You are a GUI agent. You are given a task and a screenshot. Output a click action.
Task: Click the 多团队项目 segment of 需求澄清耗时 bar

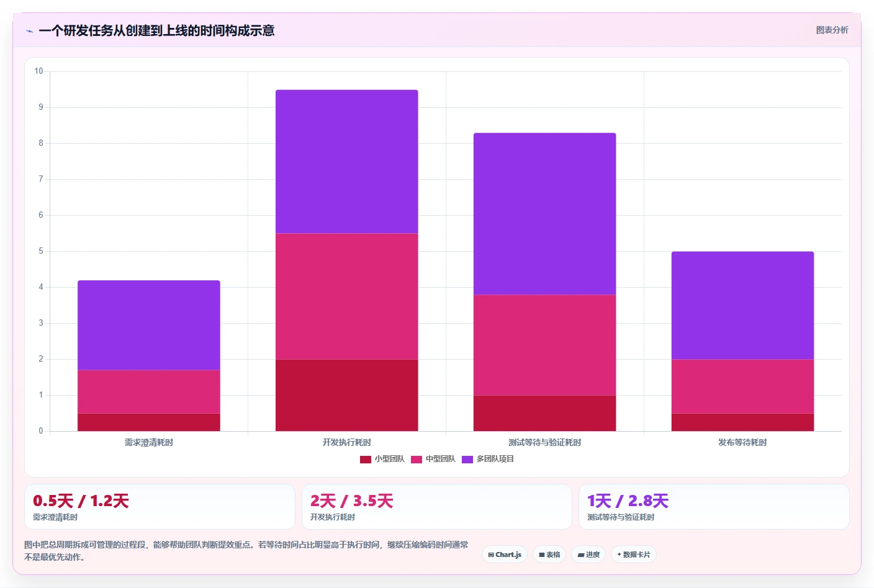(149, 325)
